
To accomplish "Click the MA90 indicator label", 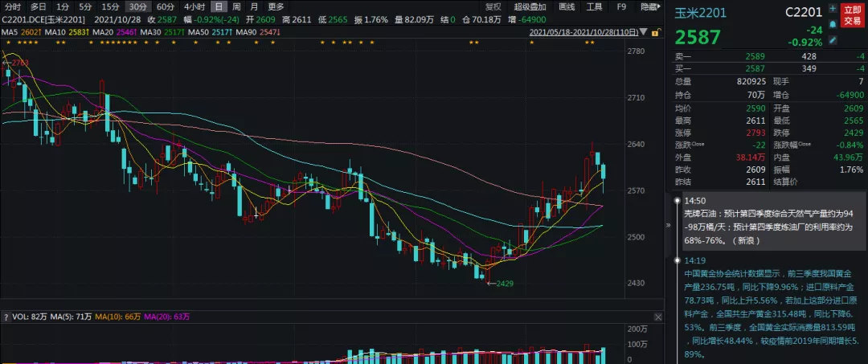I will (258, 33).
